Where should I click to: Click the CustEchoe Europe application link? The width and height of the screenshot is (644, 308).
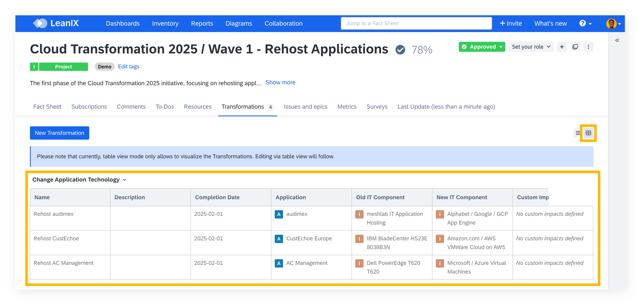[x=309, y=239]
